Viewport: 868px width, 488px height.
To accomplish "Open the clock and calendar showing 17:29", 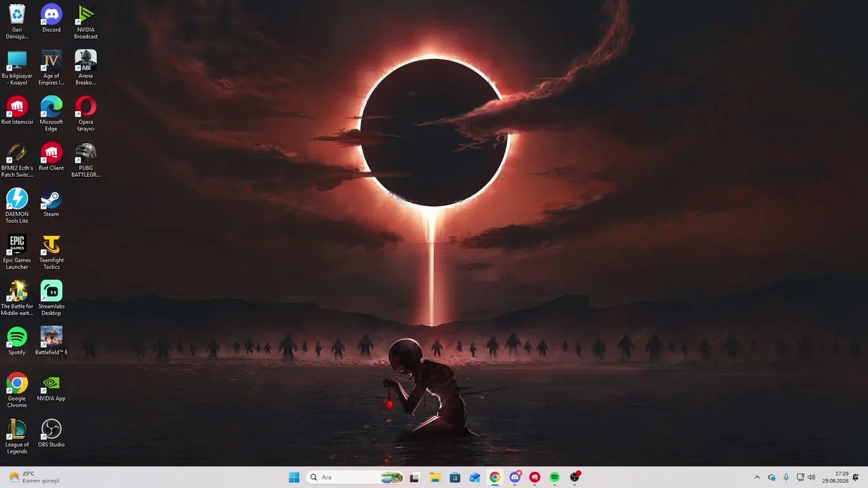I will [835, 477].
